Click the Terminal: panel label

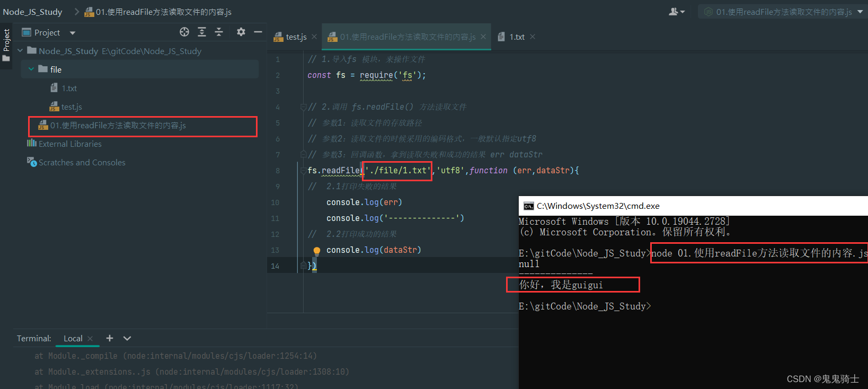(x=34, y=338)
